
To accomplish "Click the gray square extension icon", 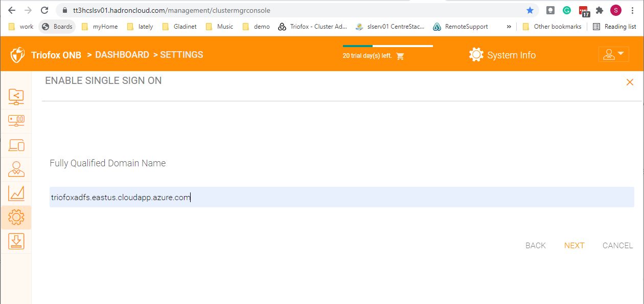I will (x=550, y=10).
